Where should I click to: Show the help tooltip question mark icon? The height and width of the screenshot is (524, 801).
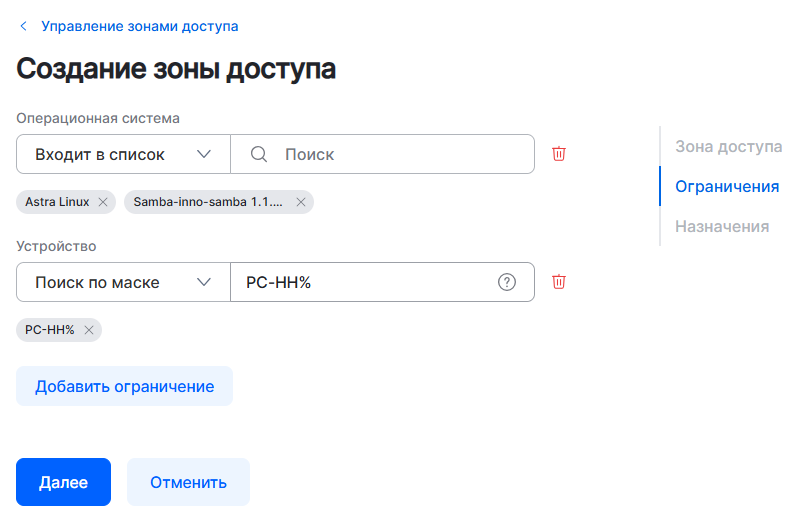pyautogui.click(x=507, y=282)
